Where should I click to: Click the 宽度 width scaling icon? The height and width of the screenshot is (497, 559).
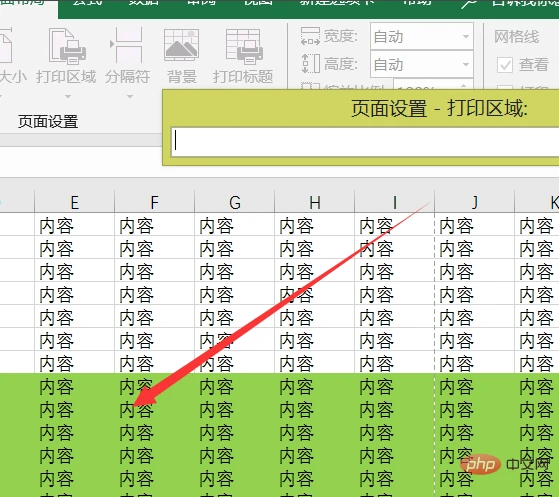pyautogui.click(x=310, y=36)
